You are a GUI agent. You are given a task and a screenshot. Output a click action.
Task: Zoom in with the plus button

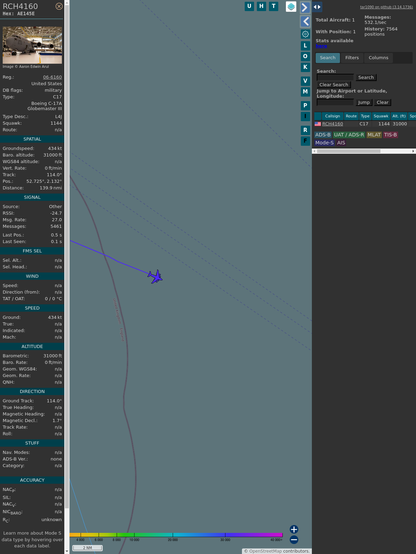pyautogui.click(x=294, y=529)
